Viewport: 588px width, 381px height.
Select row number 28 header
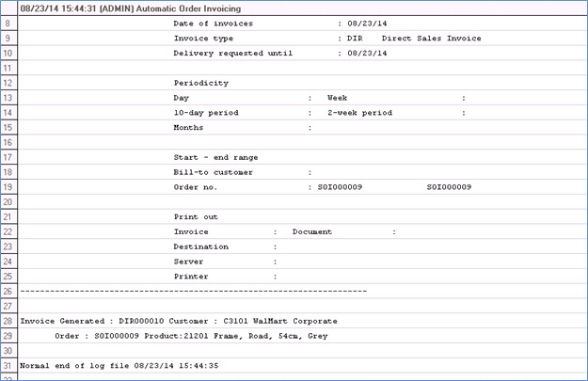[8, 321]
